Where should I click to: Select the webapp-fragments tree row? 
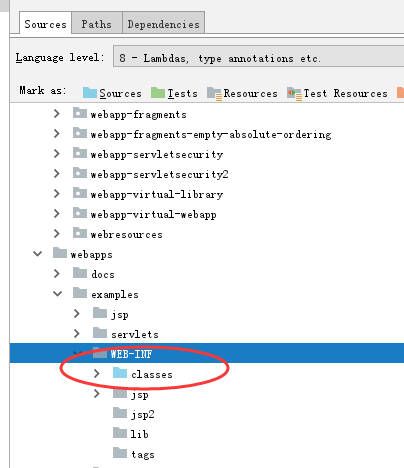pos(207,114)
